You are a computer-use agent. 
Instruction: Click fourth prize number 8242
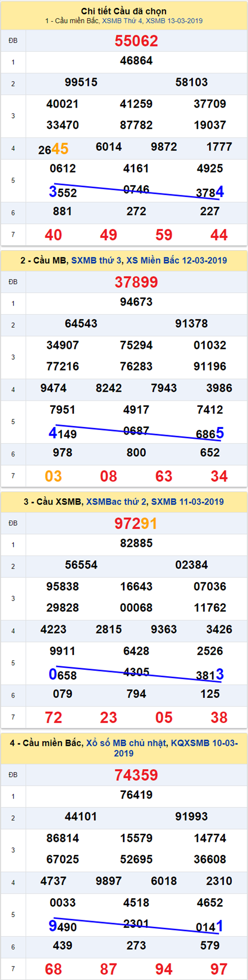pos(109,388)
